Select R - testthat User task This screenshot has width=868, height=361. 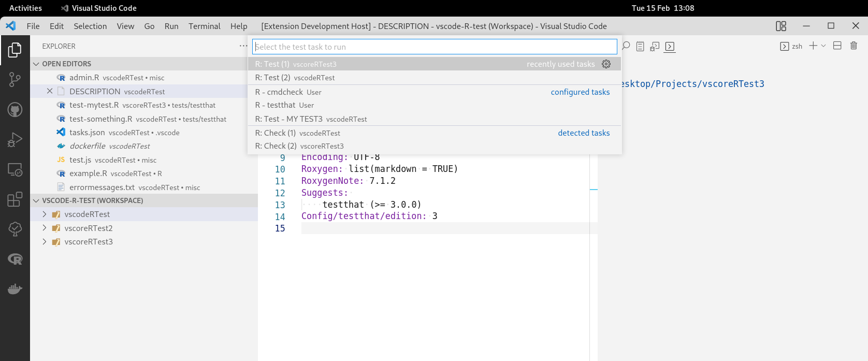tap(435, 105)
